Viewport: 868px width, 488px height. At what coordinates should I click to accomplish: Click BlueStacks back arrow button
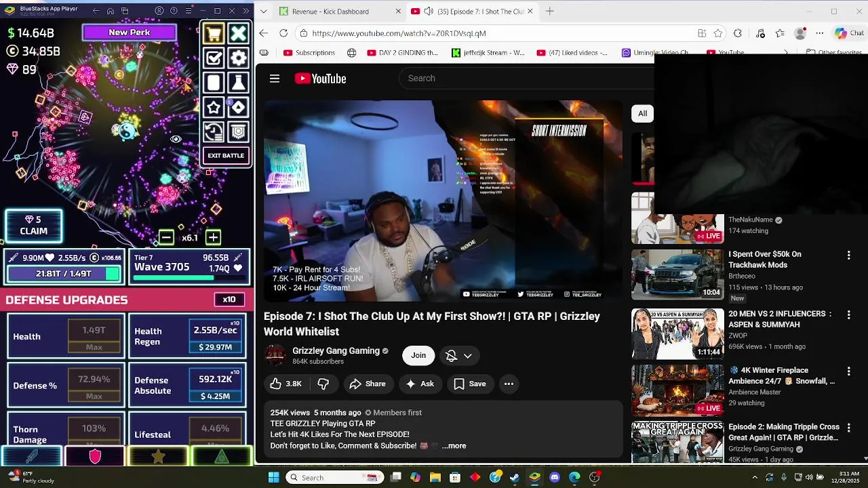point(96,11)
